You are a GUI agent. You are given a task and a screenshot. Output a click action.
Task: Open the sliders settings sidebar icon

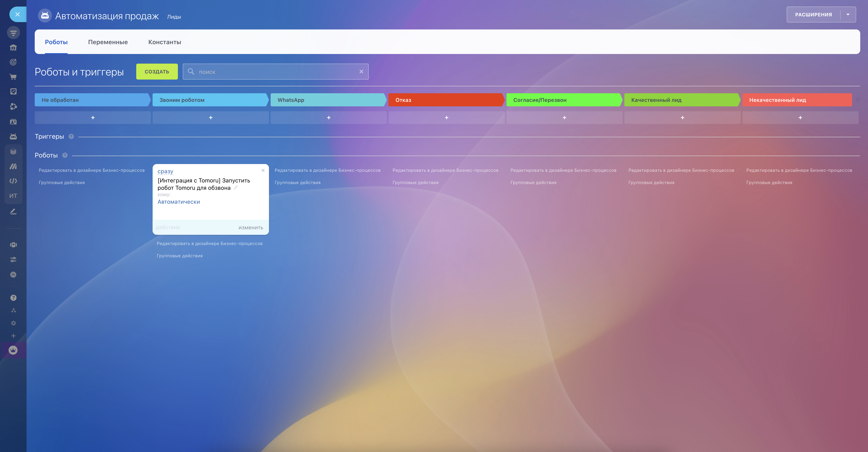[x=13, y=260]
